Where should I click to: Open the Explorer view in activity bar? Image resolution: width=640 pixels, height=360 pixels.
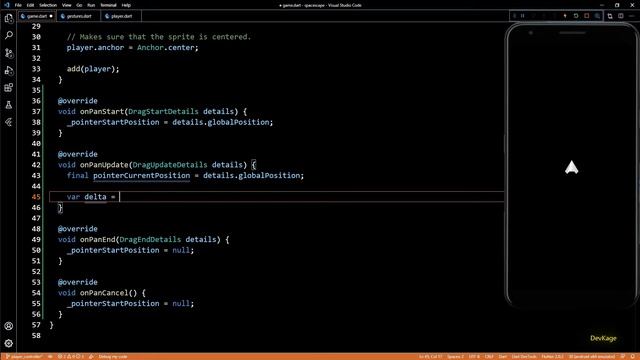click(9, 18)
